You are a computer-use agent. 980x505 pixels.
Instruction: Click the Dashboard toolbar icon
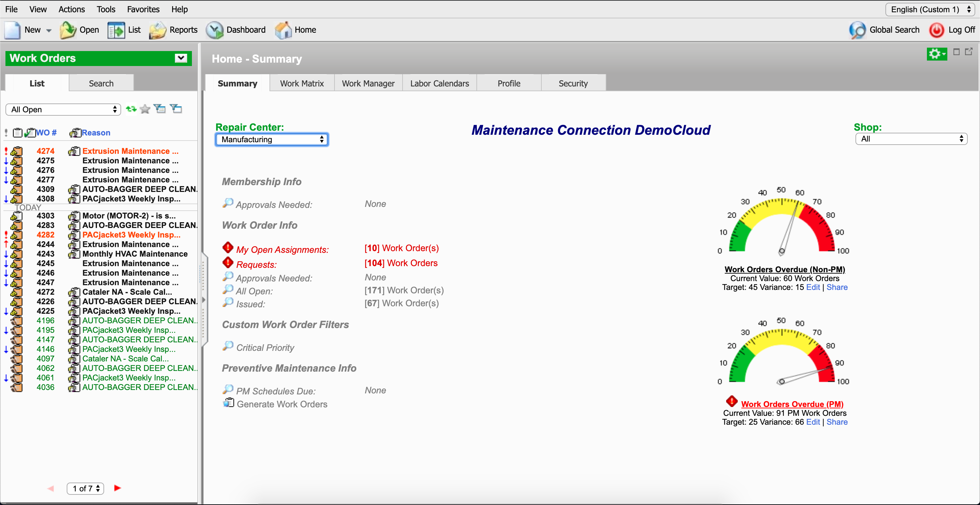pos(215,30)
